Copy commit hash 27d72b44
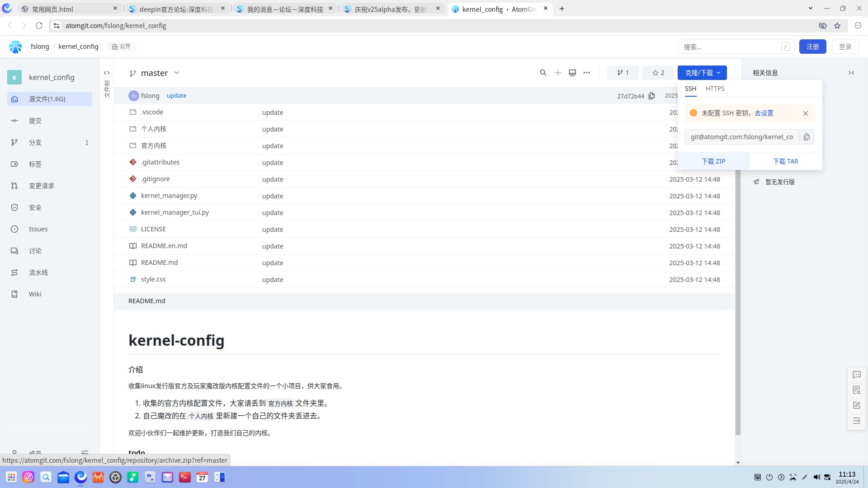Screen dimensions: 868x488 pyautogui.click(x=651, y=96)
